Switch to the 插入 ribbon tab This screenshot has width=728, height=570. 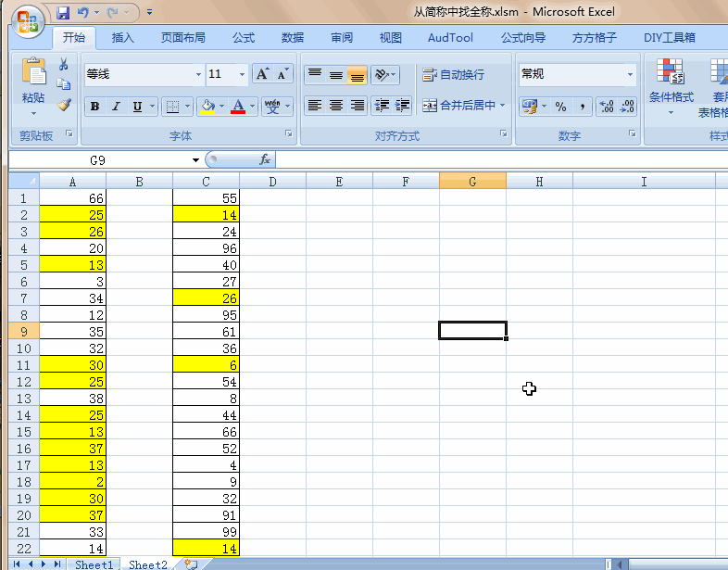122,38
